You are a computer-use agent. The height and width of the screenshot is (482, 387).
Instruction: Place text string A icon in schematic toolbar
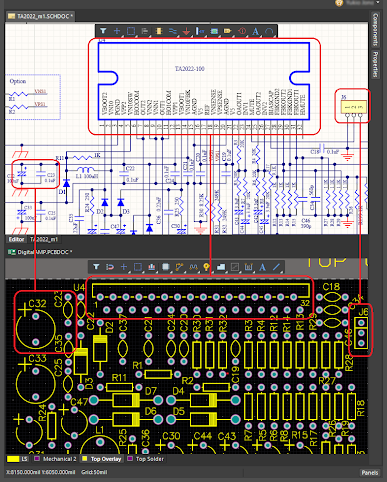(x=255, y=31)
